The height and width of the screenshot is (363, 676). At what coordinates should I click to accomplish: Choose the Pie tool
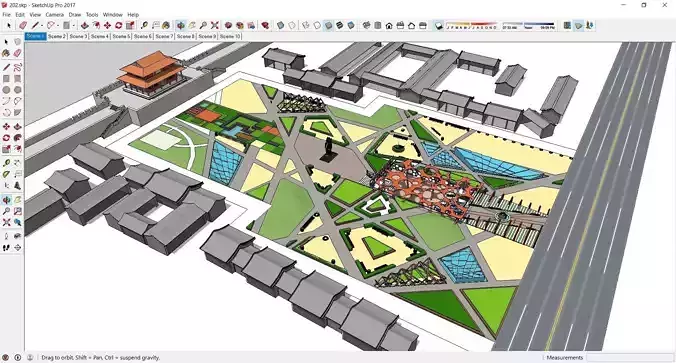[x=17, y=113]
